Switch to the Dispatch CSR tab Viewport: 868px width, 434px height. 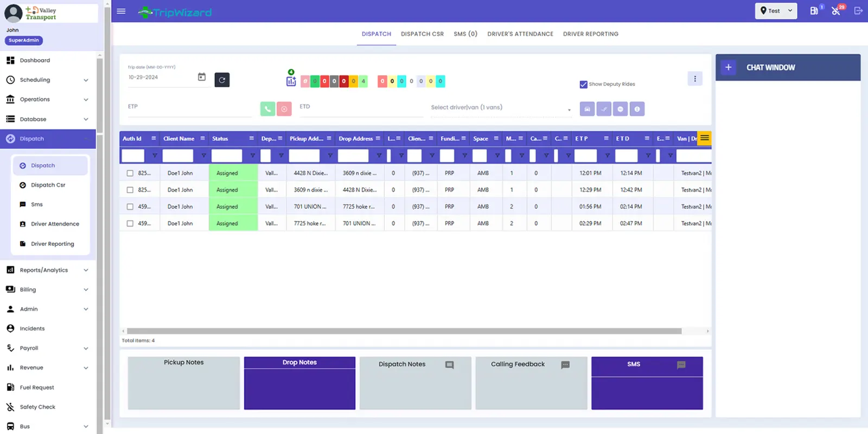coord(422,34)
